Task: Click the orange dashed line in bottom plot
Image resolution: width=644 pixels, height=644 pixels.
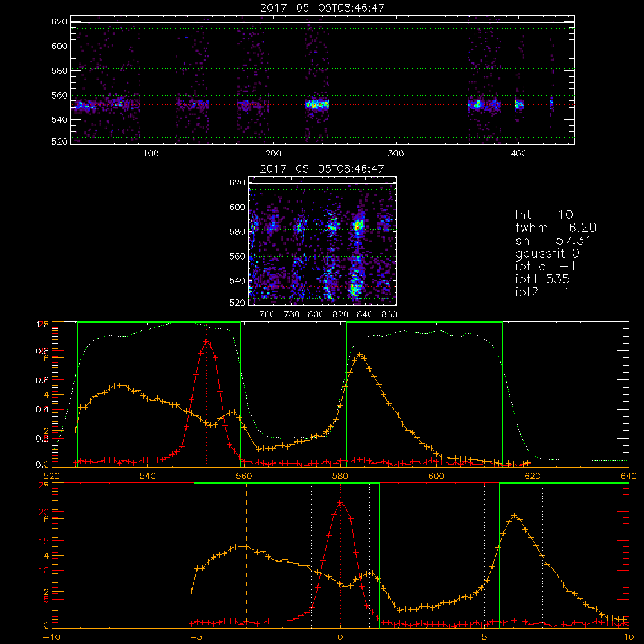Action: [x=247, y=555]
